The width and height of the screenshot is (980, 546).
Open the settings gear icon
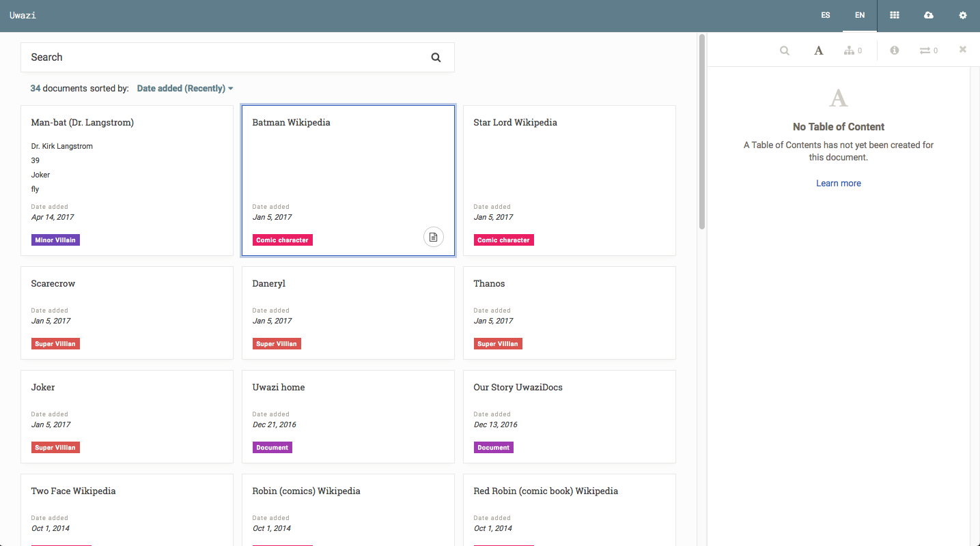click(963, 15)
